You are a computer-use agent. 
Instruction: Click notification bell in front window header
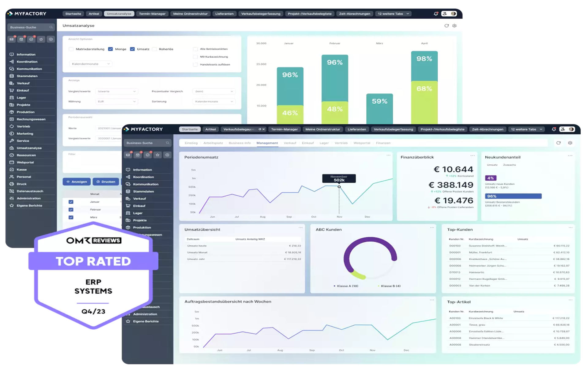(554, 129)
